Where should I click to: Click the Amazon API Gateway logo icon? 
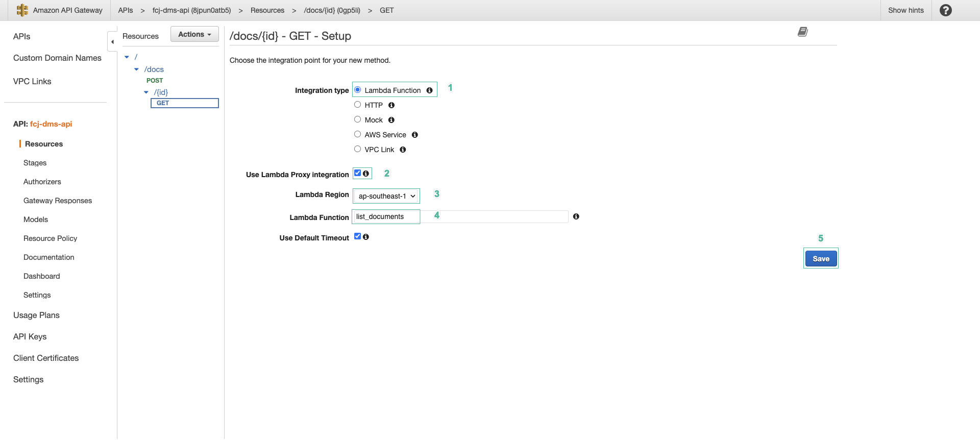(x=22, y=10)
